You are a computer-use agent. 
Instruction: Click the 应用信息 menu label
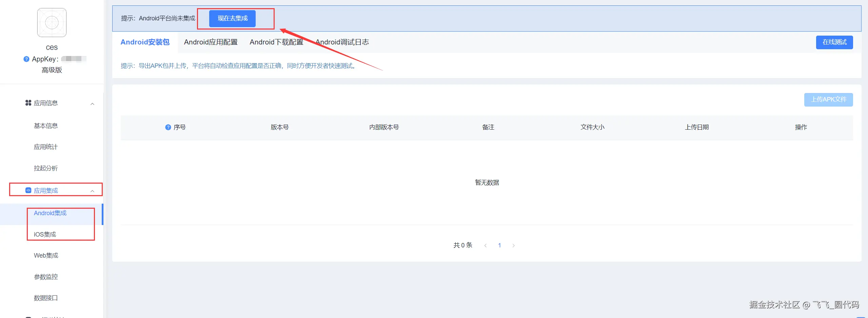[x=46, y=103]
